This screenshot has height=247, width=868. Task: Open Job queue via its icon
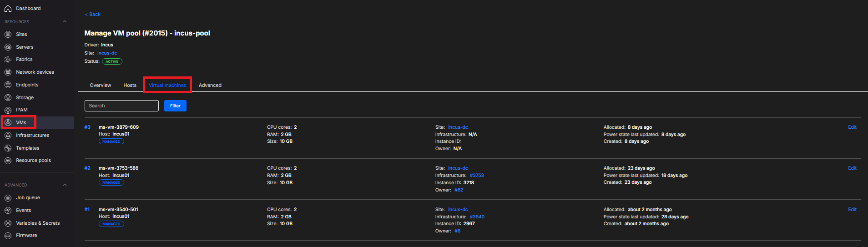click(x=8, y=198)
